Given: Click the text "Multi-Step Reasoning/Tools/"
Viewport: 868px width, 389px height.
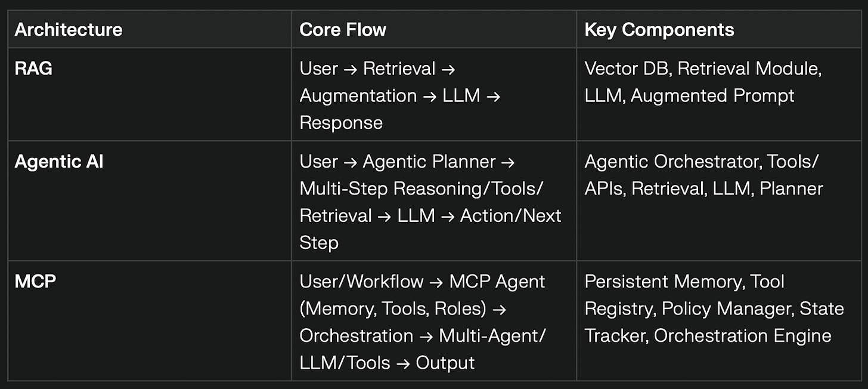Looking at the screenshot, I should (421, 189).
